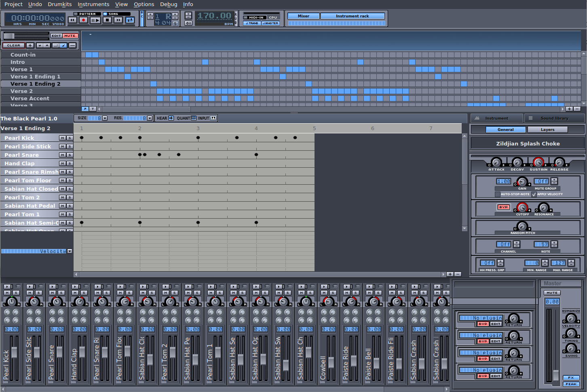Click the master FX button

(x=571, y=377)
